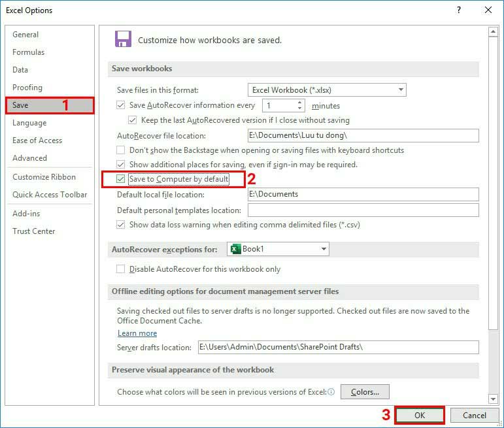Click the 'Customize how workbooks are saved' text
Viewport: 504px width, 428px height.
pyautogui.click(x=210, y=40)
